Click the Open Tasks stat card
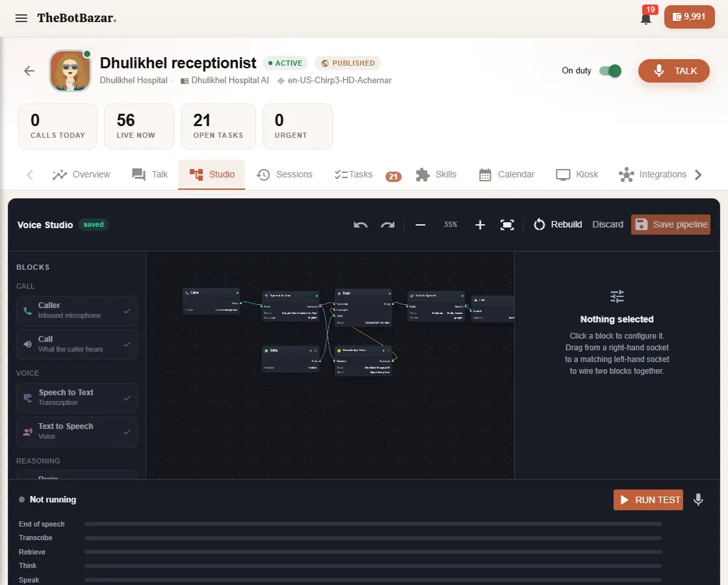The height and width of the screenshot is (585, 728). (218, 126)
